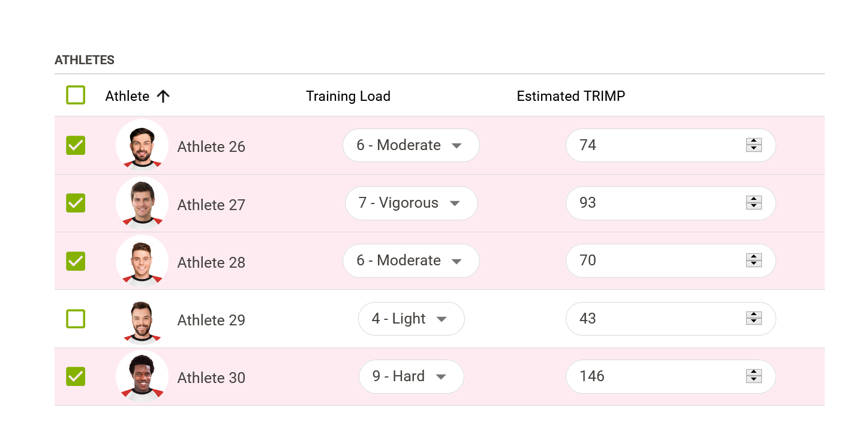Viewport: 868px width, 443px height.
Task: Click the TRIMP input field showing 70
Action: click(671, 261)
